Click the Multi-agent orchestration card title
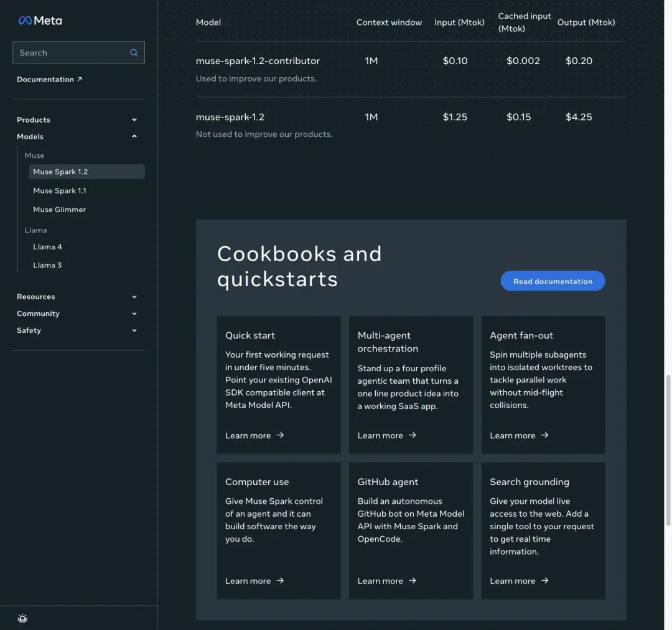This screenshot has width=672, height=630. point(388,342)
